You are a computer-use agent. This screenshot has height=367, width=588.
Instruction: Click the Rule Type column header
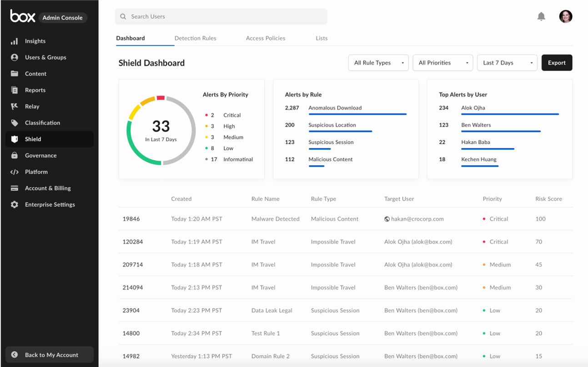click(323, 199)
